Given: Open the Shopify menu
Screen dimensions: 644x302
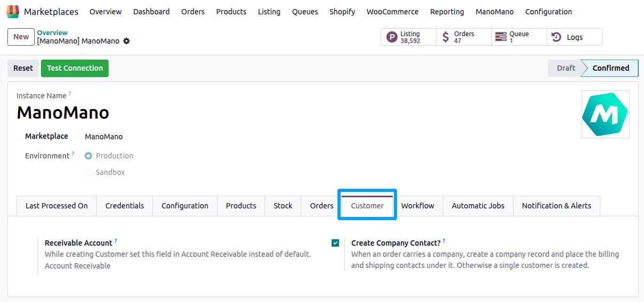Looking at the screenshot, I should (x=342, y=12).
